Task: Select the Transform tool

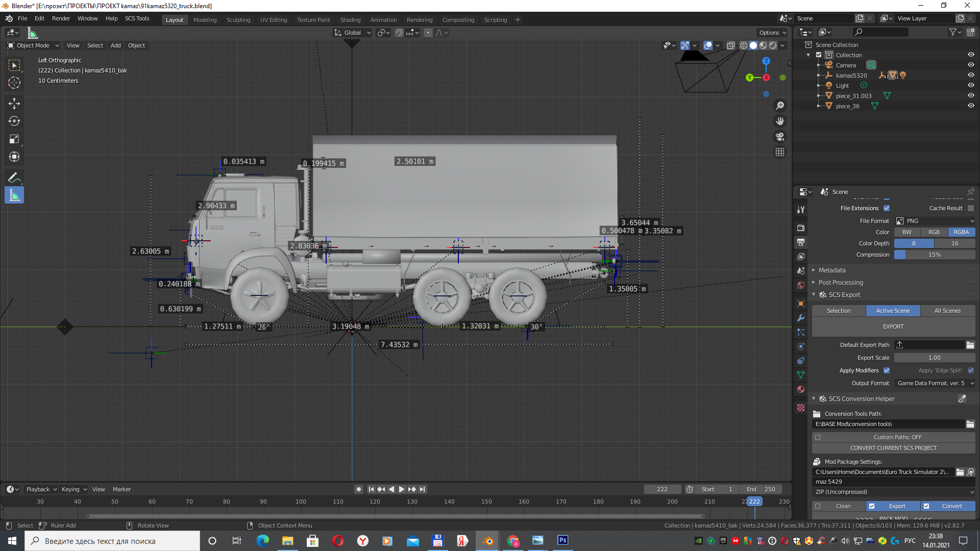Action: [14, 157]
